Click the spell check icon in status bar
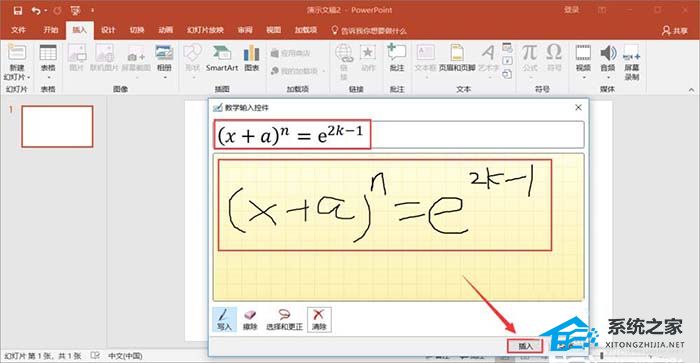The image size is (700, 363). (95, 356)
